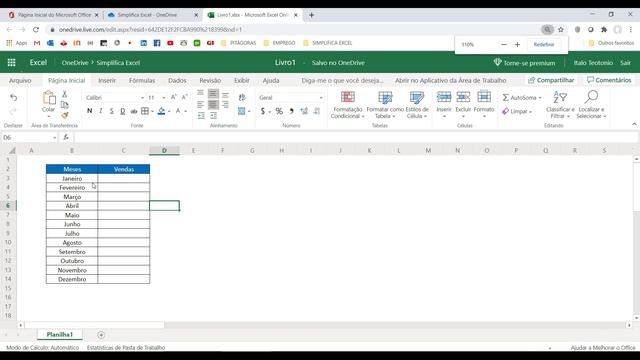This screenshot has width=640, height=360.
Task: Collapse the ribbon with chevron
Action: 634,124
